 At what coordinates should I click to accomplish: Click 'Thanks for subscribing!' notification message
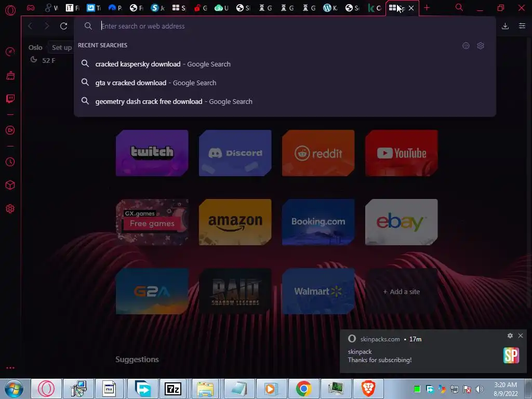pos(380,360)
